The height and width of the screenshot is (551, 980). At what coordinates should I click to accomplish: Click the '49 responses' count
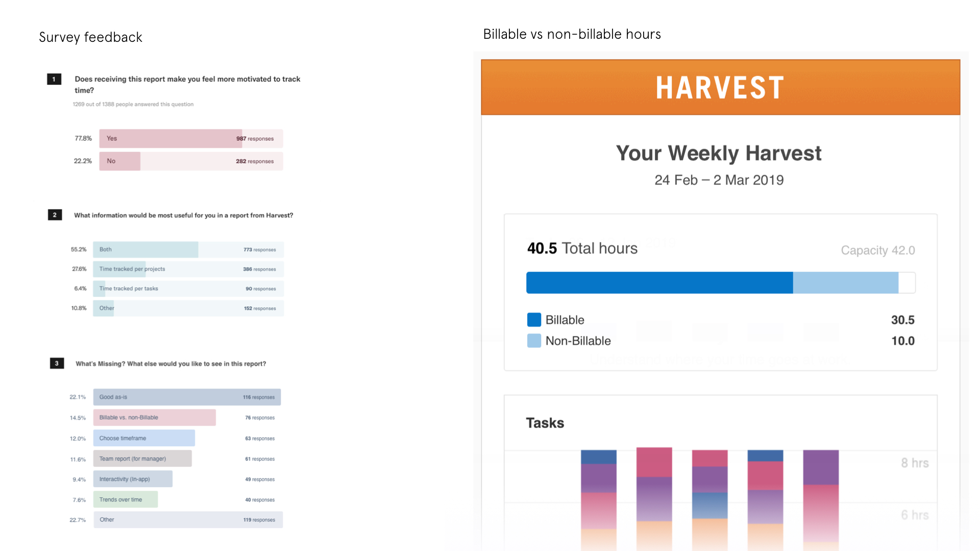click(x=260, y=480)
